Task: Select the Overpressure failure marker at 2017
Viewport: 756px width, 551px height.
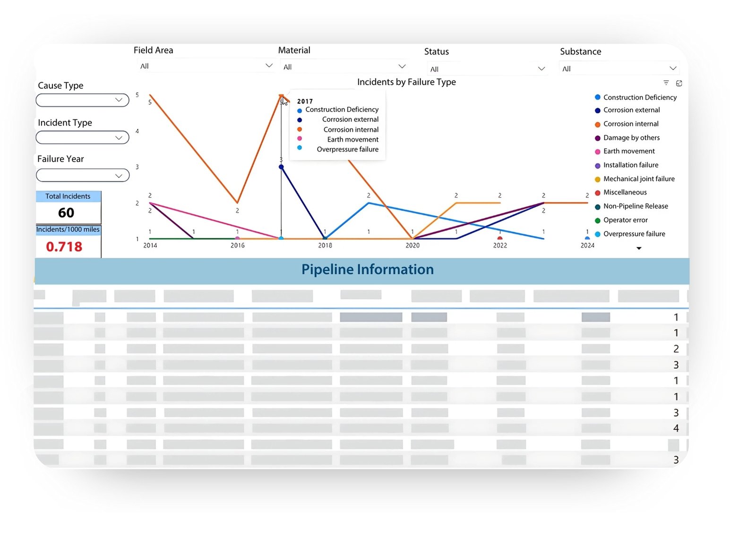Action: point(281,238)
